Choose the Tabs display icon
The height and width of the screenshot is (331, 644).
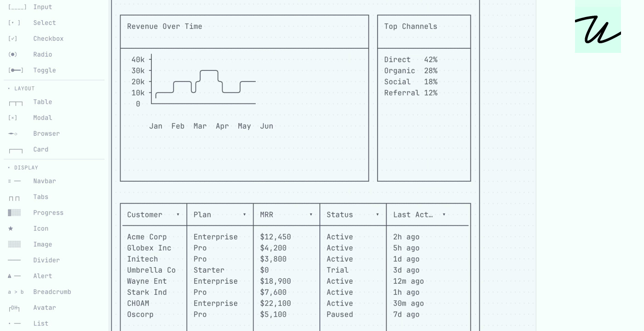14,198
